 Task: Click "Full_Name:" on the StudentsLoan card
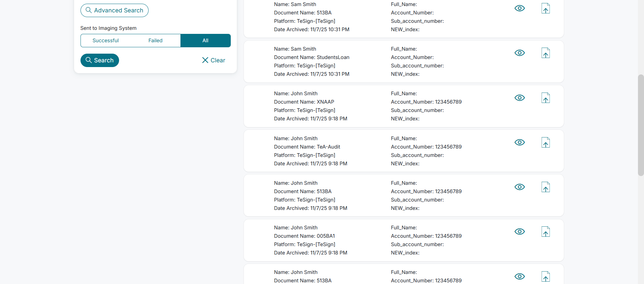point(404,49)
